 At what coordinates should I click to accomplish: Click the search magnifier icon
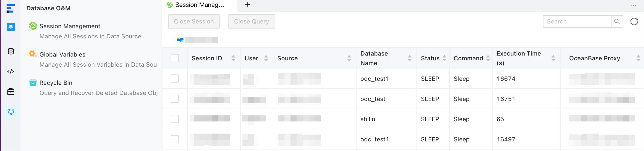617,21
